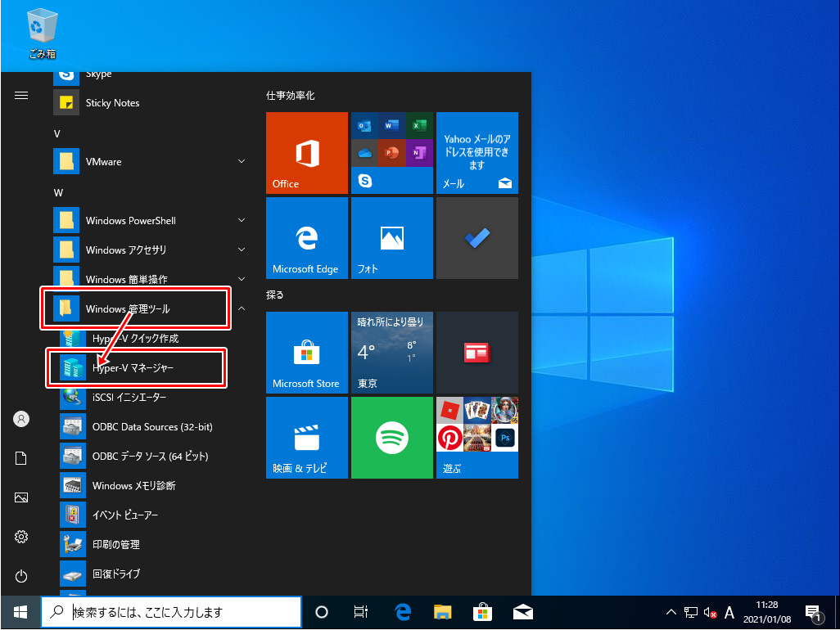
Task: Launch the Office tile
Action: click(x=307, y=153)
